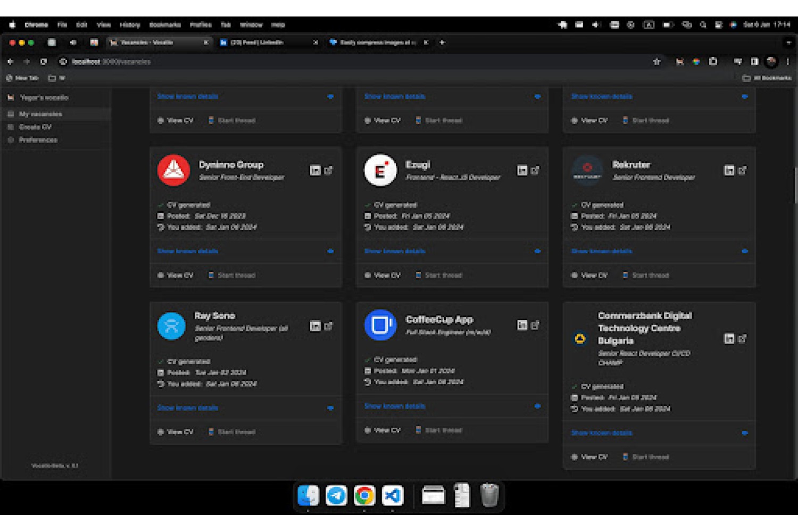The width and height of the screenshot is (798, 532).
Task: Click expand arrow on Rekruter card
Action: coord(744,251)
